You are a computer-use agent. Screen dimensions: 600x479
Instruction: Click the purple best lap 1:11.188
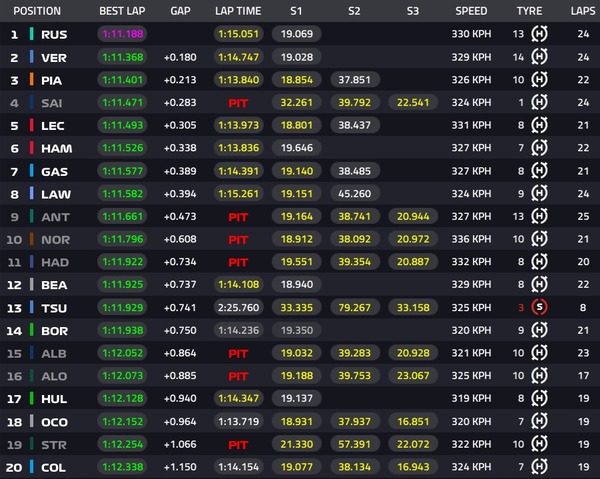point(122,34)
